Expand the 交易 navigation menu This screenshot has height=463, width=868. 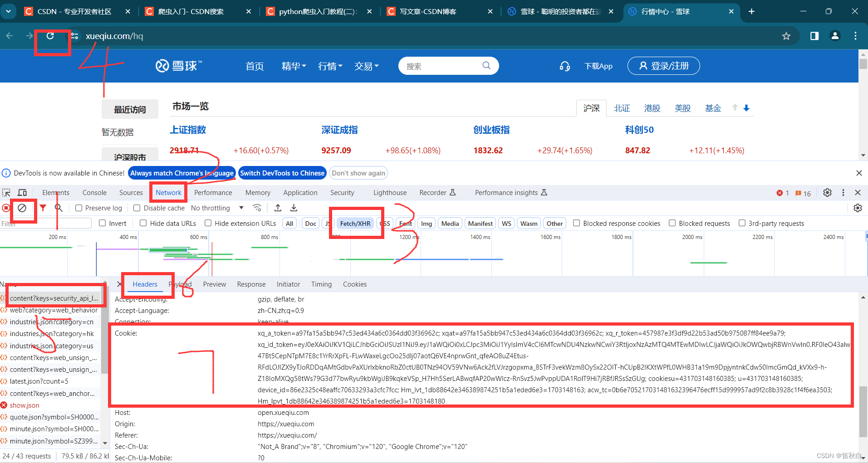coord(366,66)
